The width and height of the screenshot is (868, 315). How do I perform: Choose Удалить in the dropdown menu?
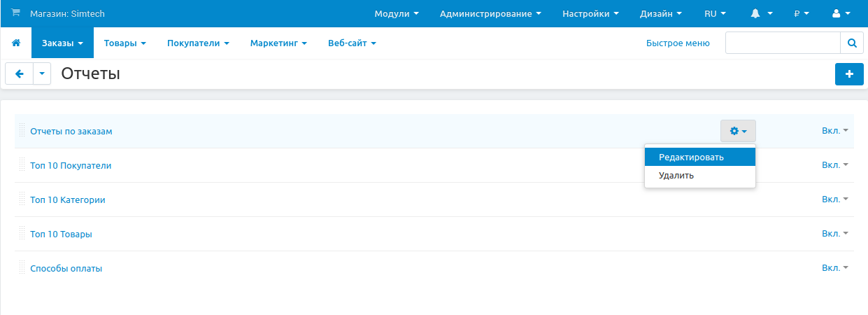[676, 176]
